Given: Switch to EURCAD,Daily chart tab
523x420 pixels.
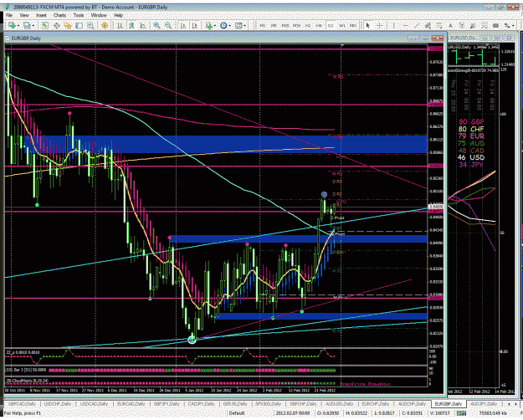Looking at the screenshot, I should tap(131, 404).
